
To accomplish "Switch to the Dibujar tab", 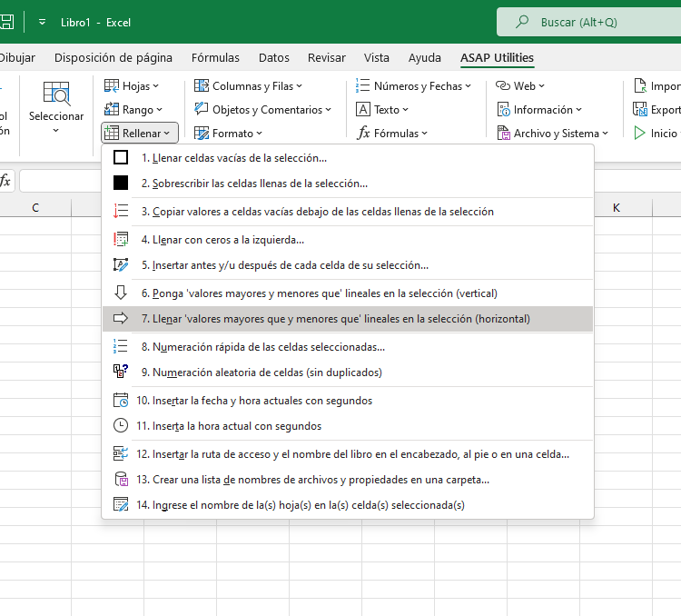I will point(17,57).
